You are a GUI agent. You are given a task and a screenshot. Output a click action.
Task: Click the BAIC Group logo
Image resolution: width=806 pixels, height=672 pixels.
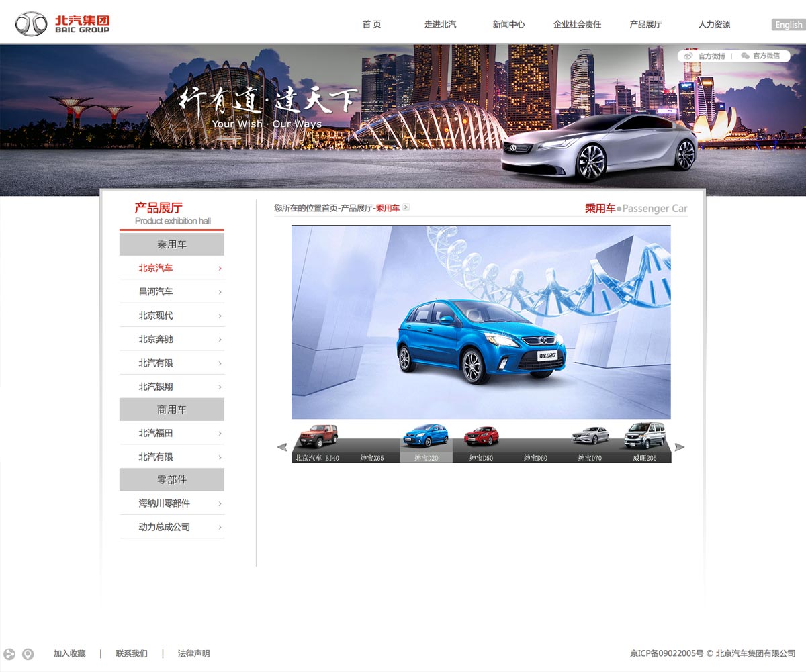click(62, 24)
